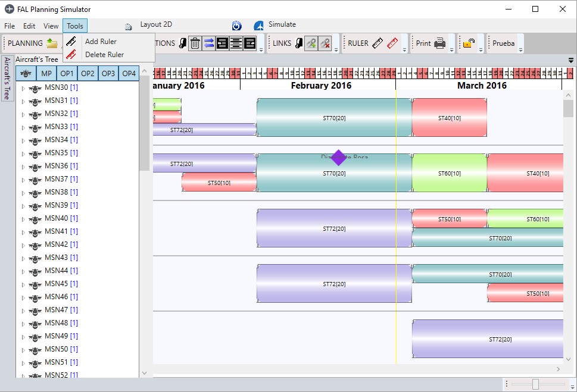Expand the MSN40 aircraft node

[x=23, y=219]
